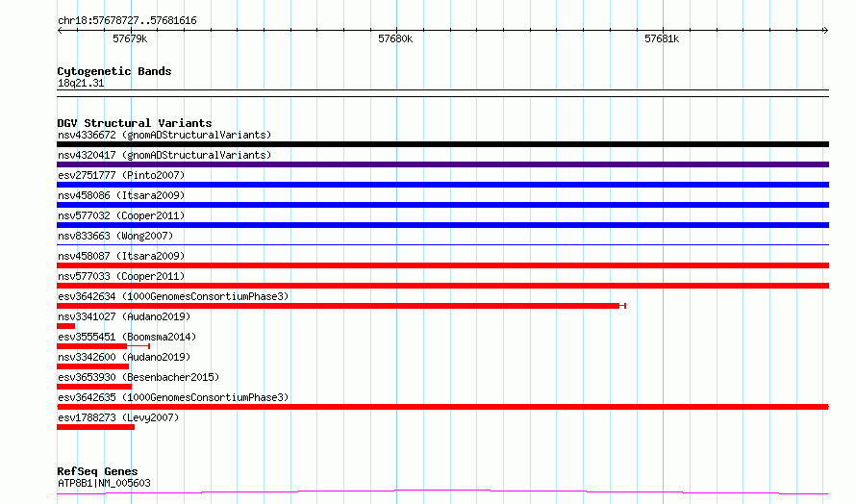Click the 57679k ruler tick label
The image size is (856, 504).
pyautogui.click(x=130, y=38)
